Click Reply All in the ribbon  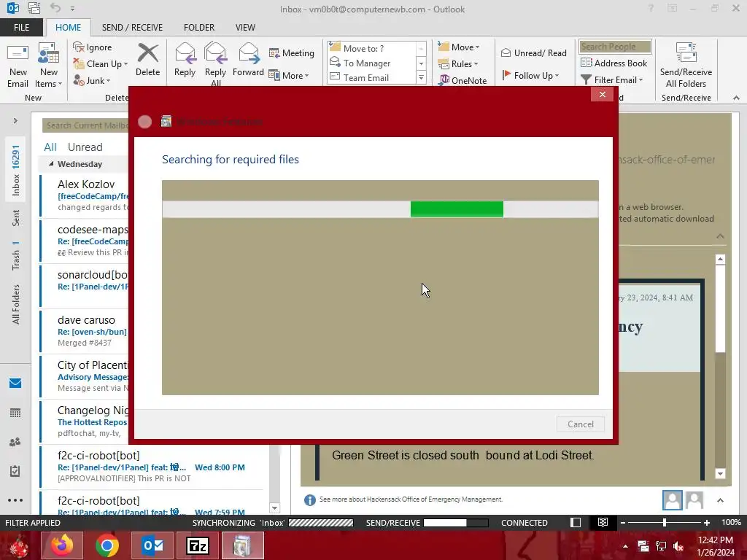(x=215, y=64)
